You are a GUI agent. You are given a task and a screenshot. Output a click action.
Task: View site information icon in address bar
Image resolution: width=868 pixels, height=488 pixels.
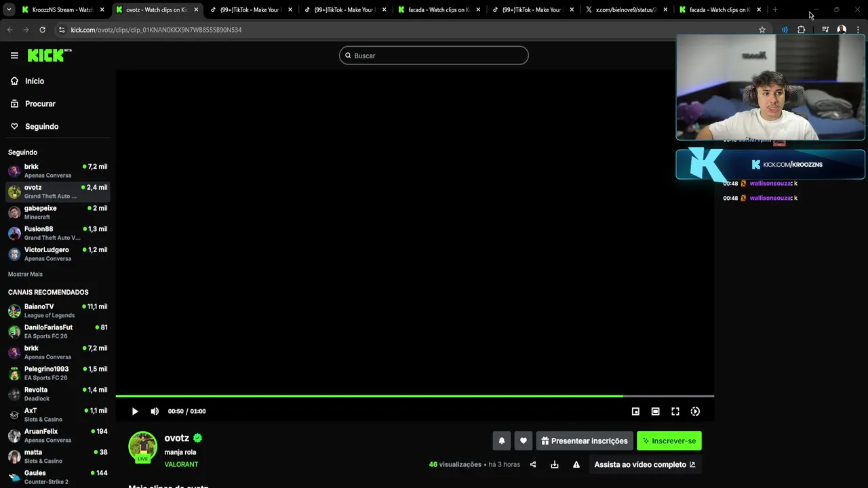[x=62, y=30]
